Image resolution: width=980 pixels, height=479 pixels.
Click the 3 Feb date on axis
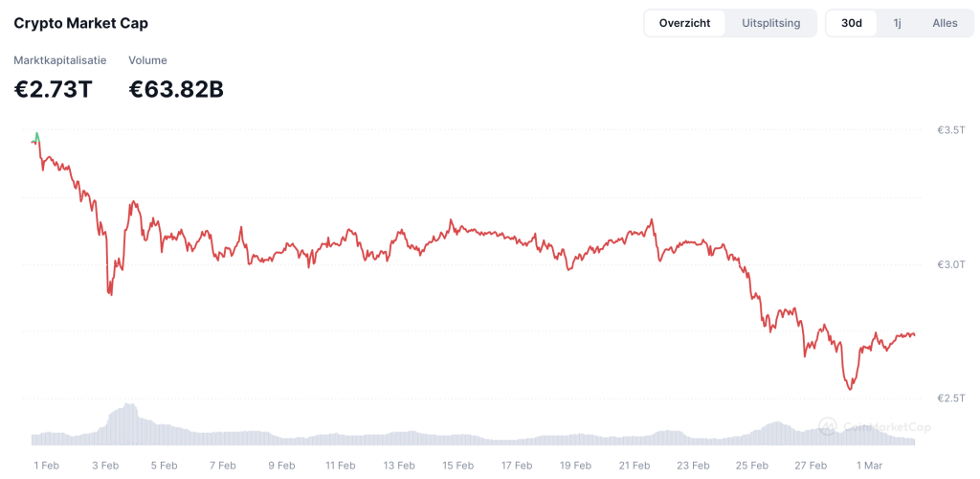pyautogui.click(x=105, y=466)
